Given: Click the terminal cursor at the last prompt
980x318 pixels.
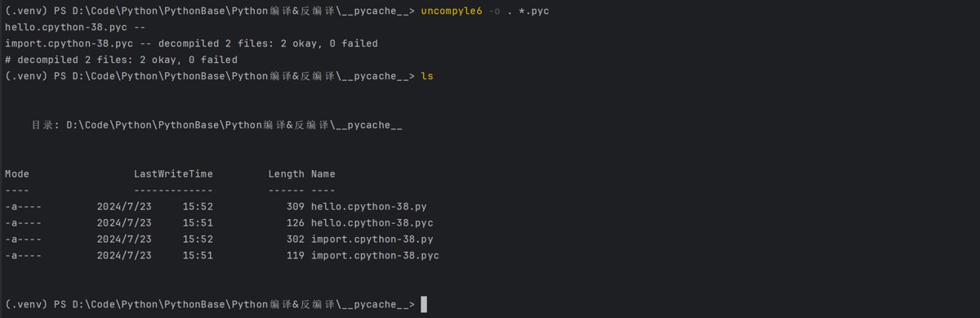Looking at the screenshot, I should 423,304.
